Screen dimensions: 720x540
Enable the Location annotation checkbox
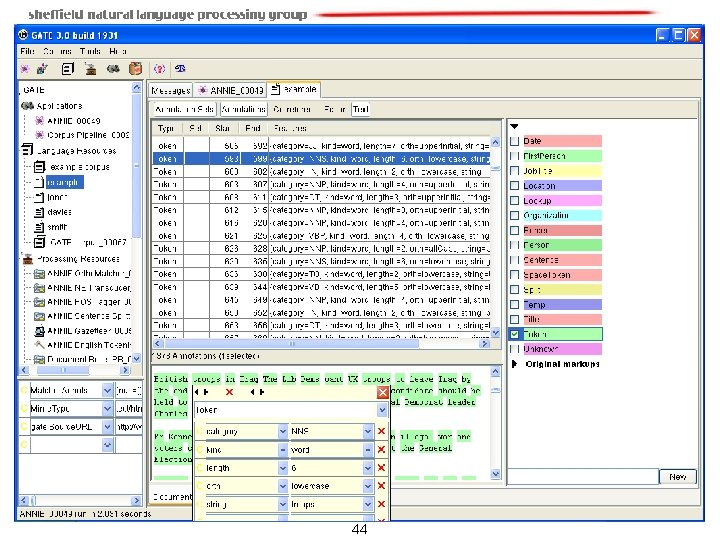[x=515, y=186]
